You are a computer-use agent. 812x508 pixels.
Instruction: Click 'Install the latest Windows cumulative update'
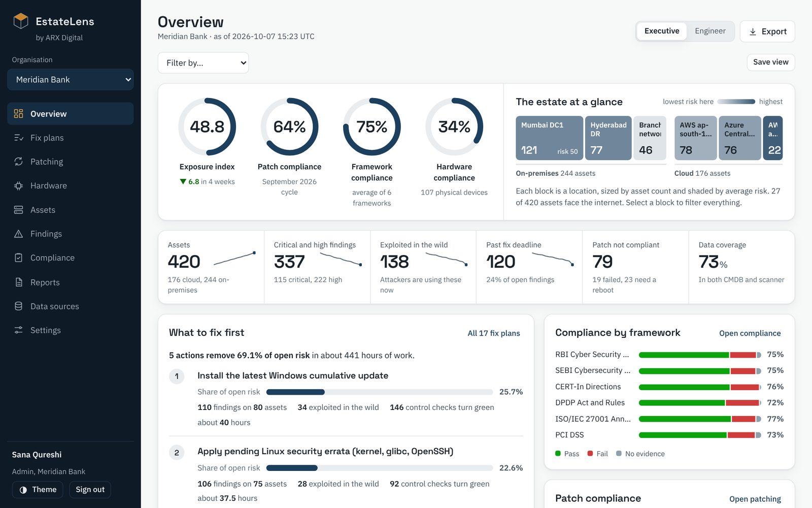click(x=293, y=376)
